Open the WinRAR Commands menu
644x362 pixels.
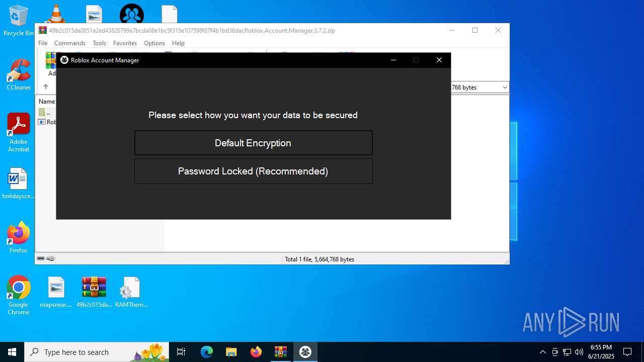[70, 43]
